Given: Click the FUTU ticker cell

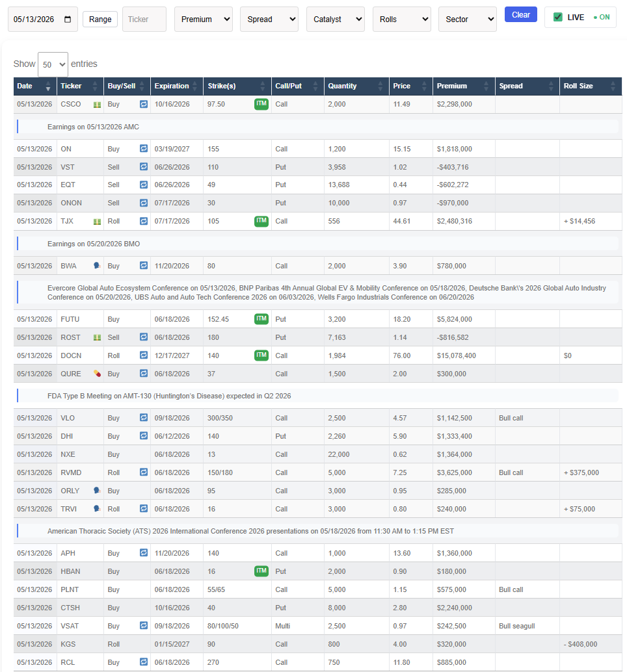Looking at the screenshot, I should 80,319.
